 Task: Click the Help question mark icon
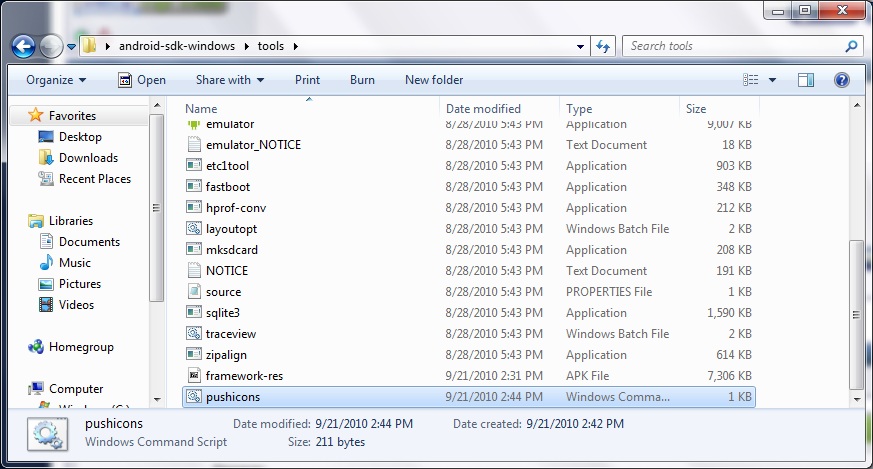click(841, 80)
